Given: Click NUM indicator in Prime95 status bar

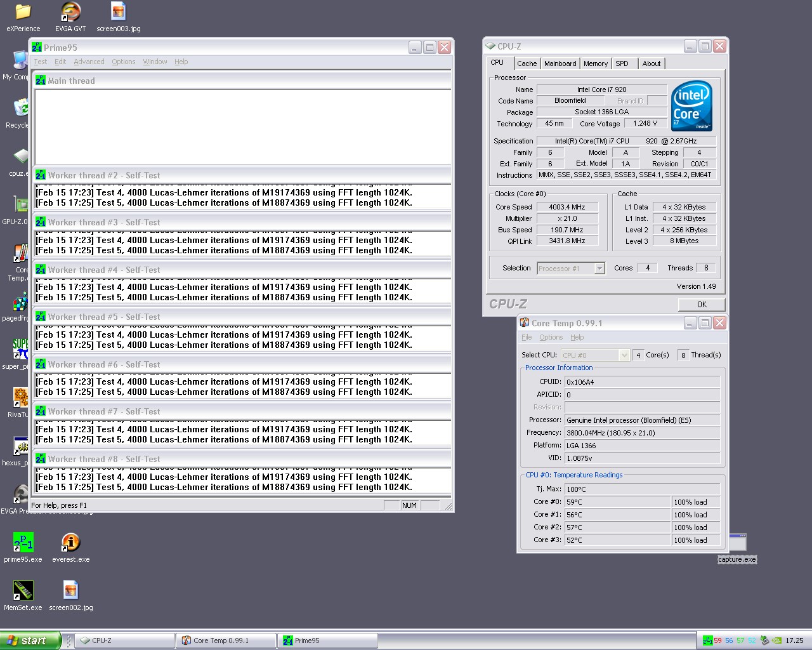Looking at the screenshot, I should click(x=409, y=505).
